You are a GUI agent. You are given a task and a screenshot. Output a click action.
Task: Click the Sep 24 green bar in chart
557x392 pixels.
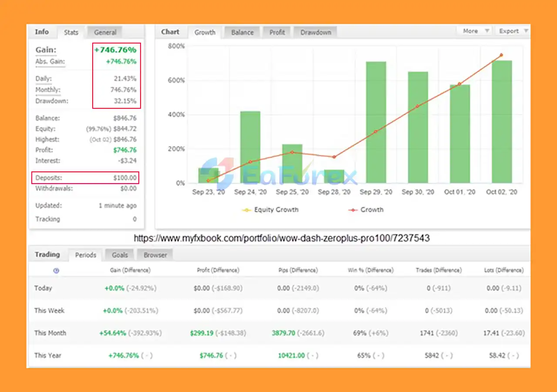click(x=250, y=147)
